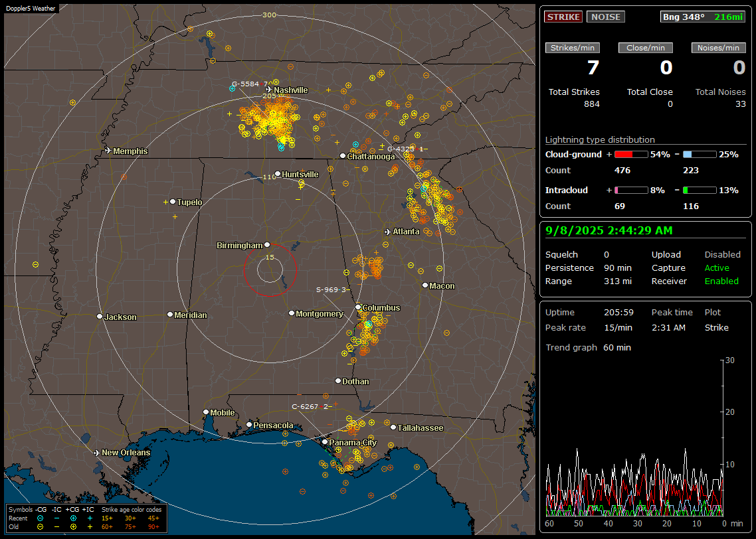The image size is (756, 539).
Task: Click the Range value 313 mi
Action: pyautogui.click(x=618, y=281)
